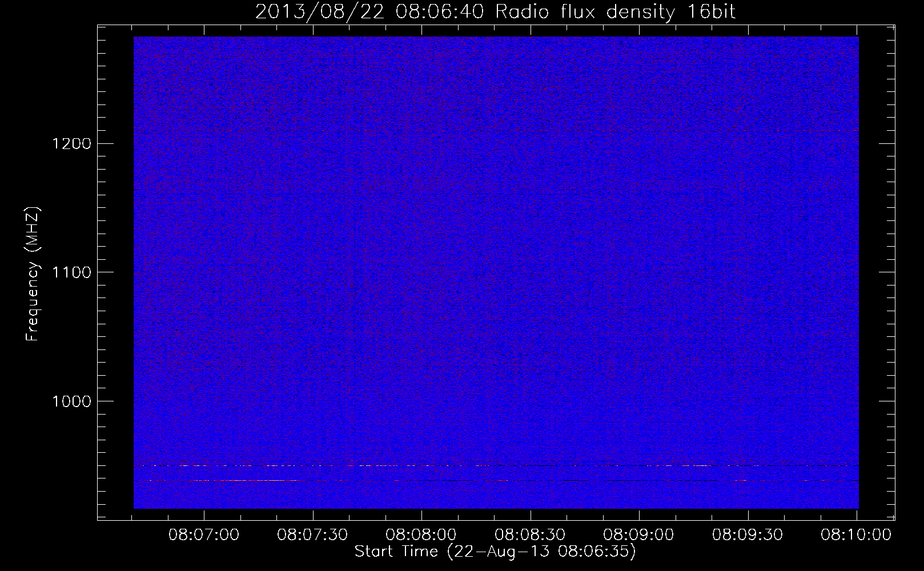Click the "1100" frequency tick label

coord(71,272)
